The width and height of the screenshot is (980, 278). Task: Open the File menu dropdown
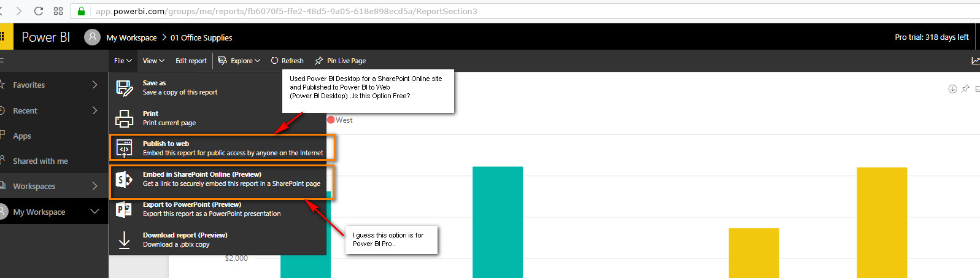tap(123, 61)
